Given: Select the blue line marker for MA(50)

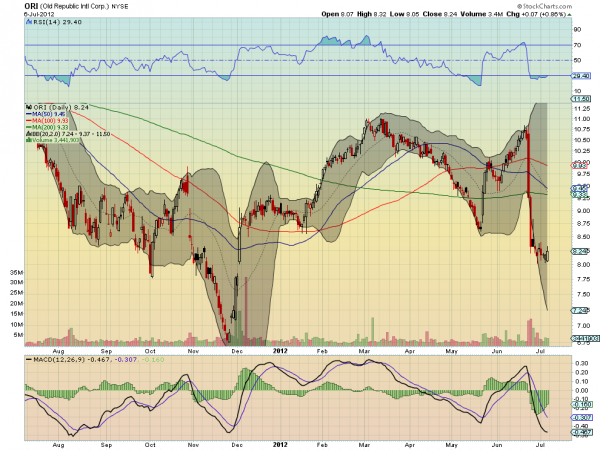Looking at the screenshot, I should point(29,114).
